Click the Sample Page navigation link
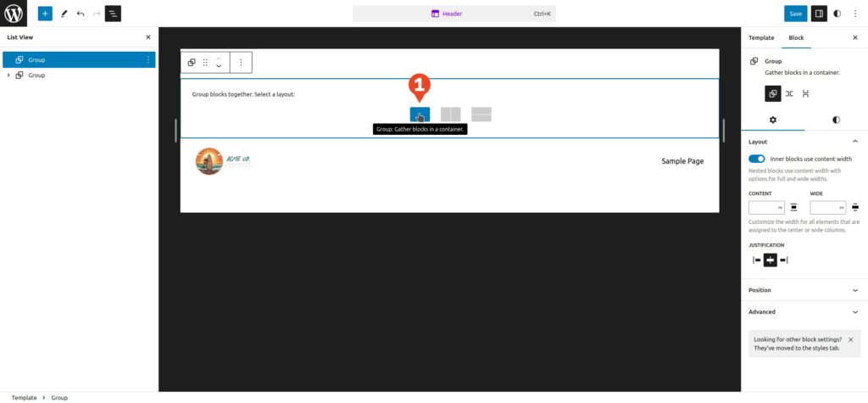 point(682,161)
